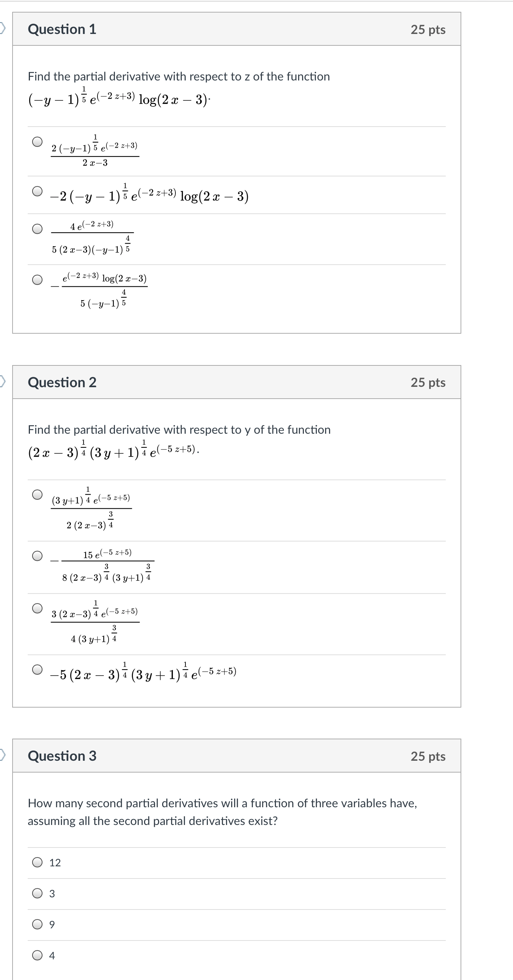513x980 pixels.
Task: Flag Question 1 using the left-edge marker
Action: [3, 28]
